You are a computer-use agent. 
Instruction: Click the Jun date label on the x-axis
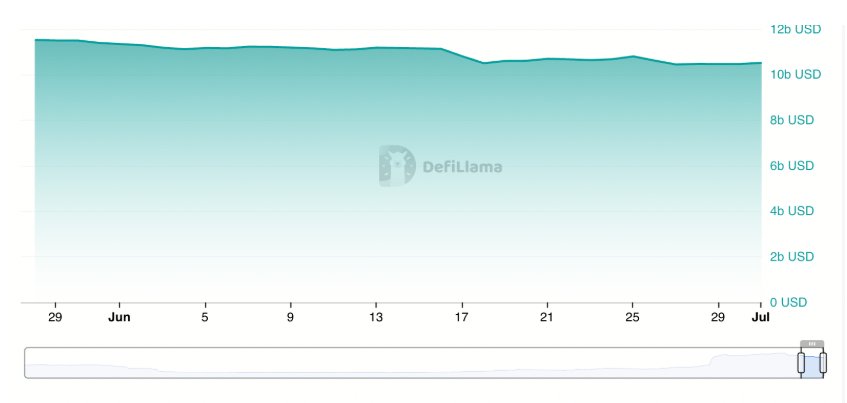(119, 318)
